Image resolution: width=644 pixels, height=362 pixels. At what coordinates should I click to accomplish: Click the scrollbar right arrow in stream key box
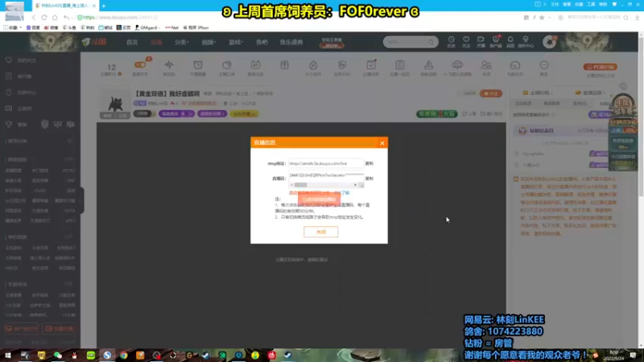click(355, 185)
